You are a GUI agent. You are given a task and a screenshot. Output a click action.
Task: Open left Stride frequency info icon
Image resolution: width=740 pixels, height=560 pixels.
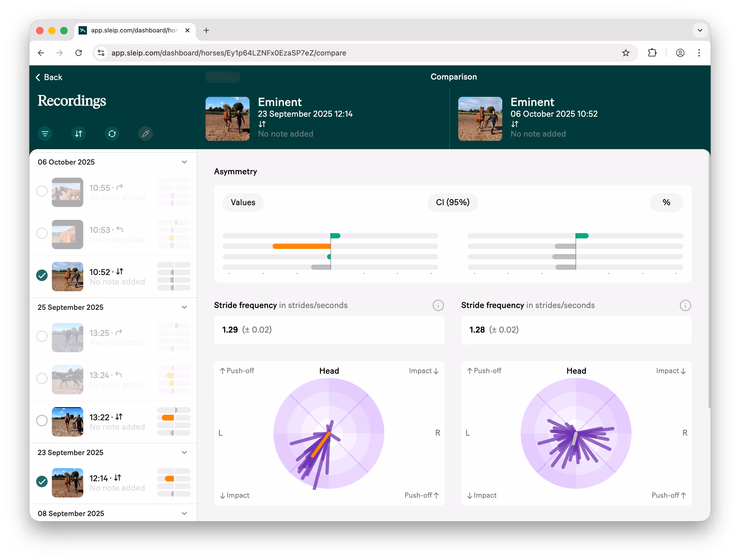[x=438, y=305]
